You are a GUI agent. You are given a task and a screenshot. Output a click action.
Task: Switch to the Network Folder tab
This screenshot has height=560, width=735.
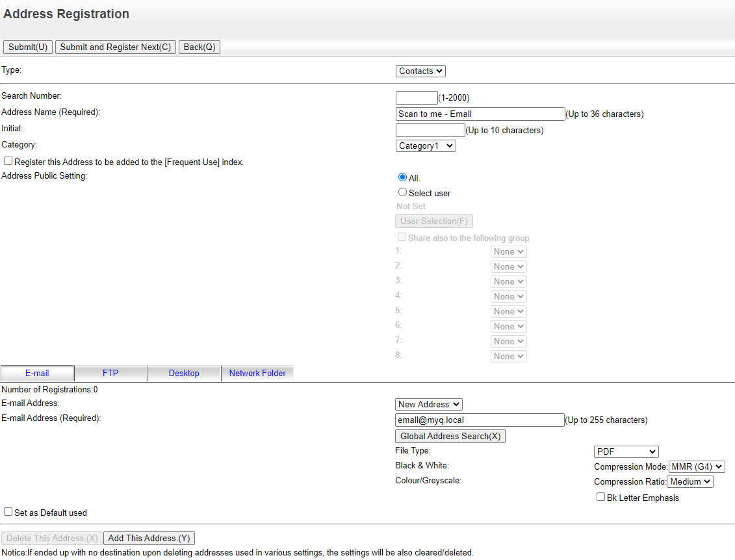click(x=257, y=373)
